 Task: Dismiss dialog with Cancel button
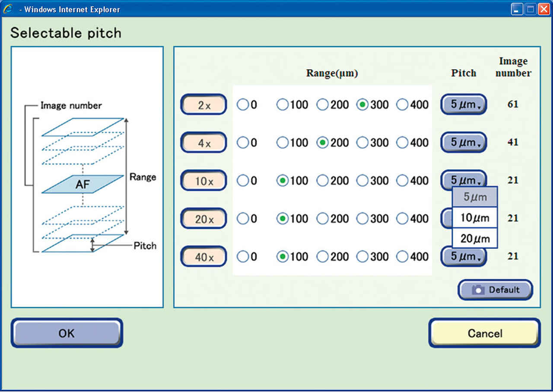tap(485, 333)
